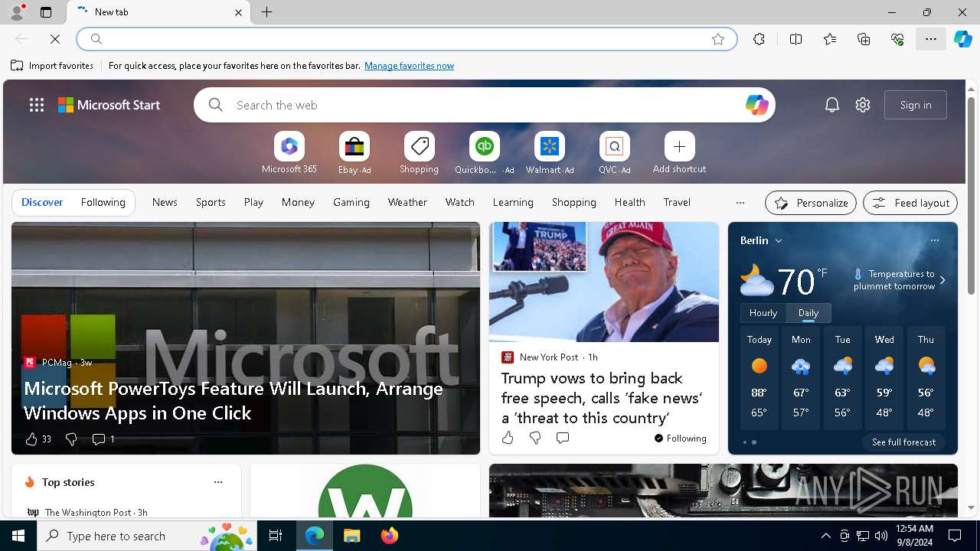Like the PowerToys article thumbs up
This screenshot has width=980, height=551.
click(x=31, y=439)
